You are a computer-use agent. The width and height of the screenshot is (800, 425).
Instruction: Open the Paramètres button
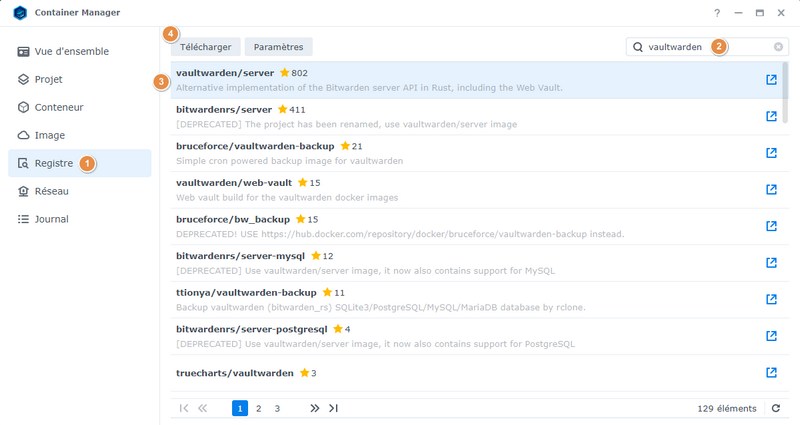click(x=279, y=47)
